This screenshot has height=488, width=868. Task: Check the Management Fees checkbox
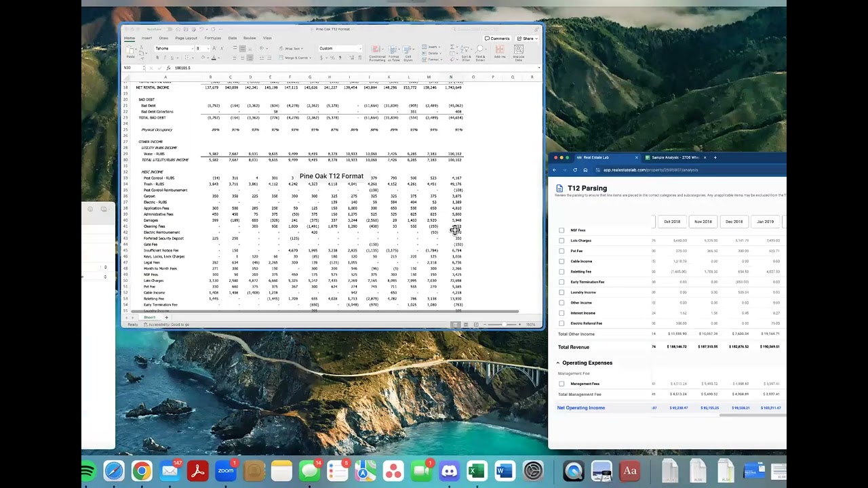click(561, 384)
